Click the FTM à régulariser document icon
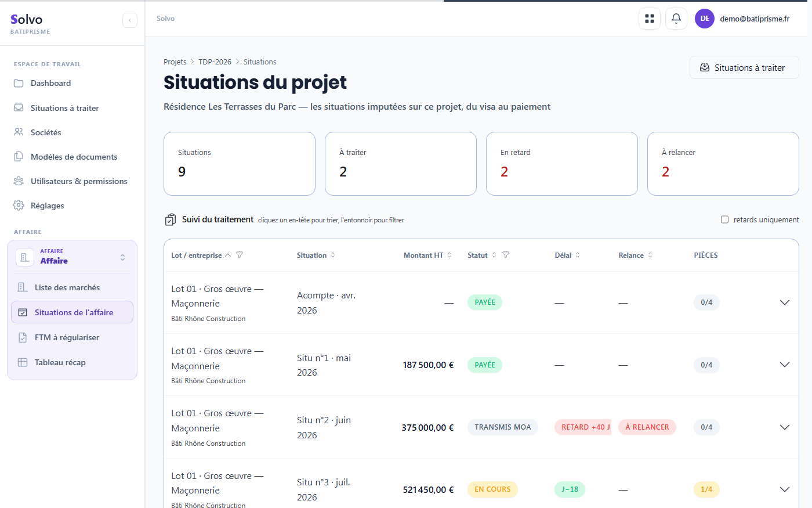812x508 pixels. tap(23, 337)
